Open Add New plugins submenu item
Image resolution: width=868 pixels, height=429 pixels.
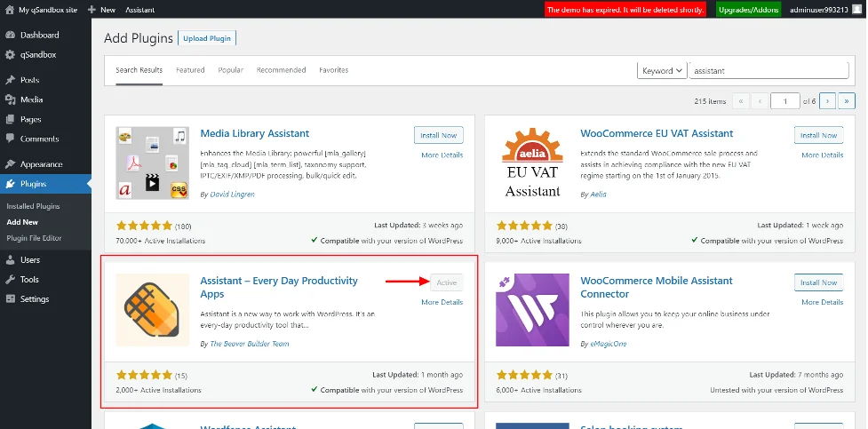(22, 222)
